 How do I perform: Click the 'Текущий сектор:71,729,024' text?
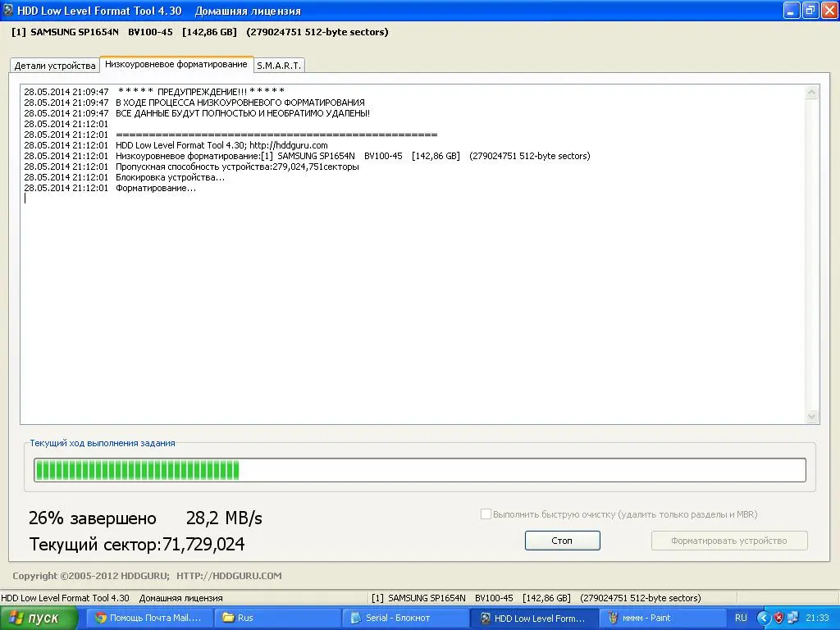tap(137, 545)
